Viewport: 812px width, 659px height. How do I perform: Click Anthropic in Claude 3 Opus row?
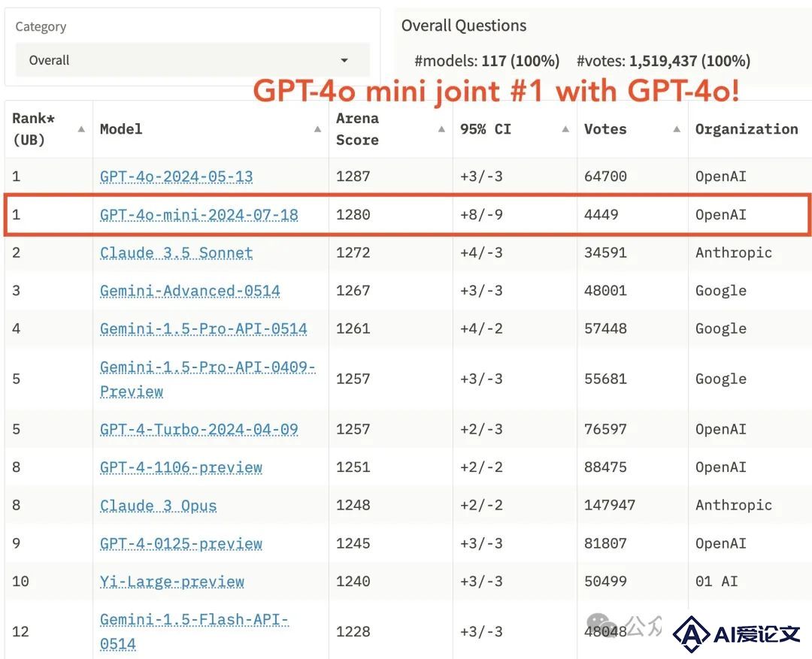click(x=734, y=505)
